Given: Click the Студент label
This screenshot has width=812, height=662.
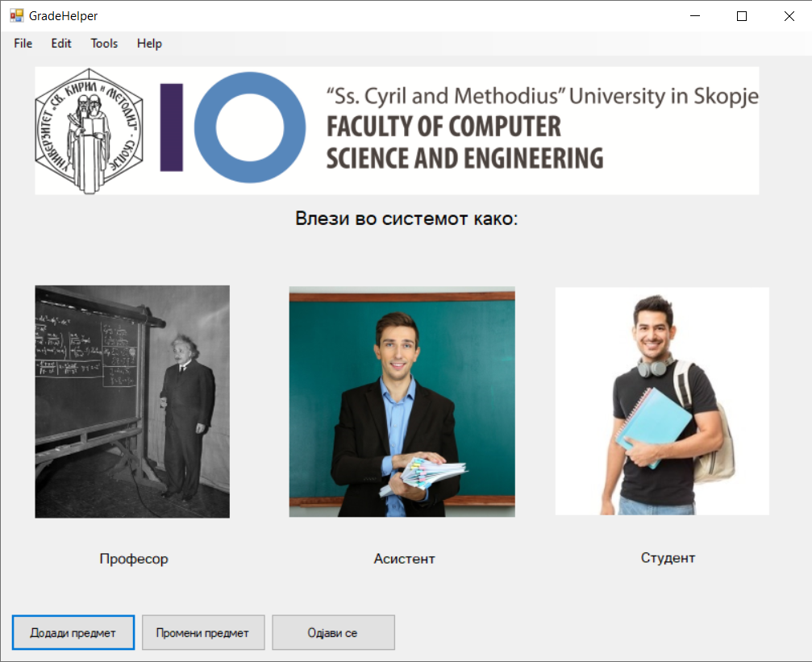Looking at the screenshot, I should (x=668, y=558).
